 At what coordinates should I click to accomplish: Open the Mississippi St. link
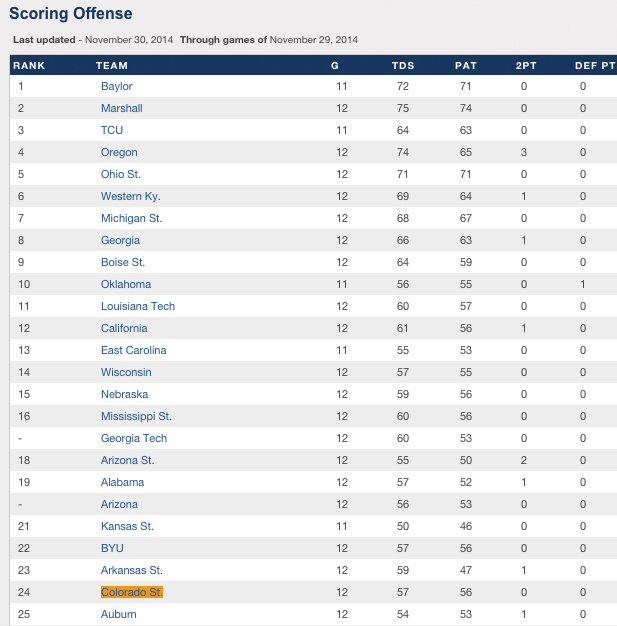(x=136, y=416)
